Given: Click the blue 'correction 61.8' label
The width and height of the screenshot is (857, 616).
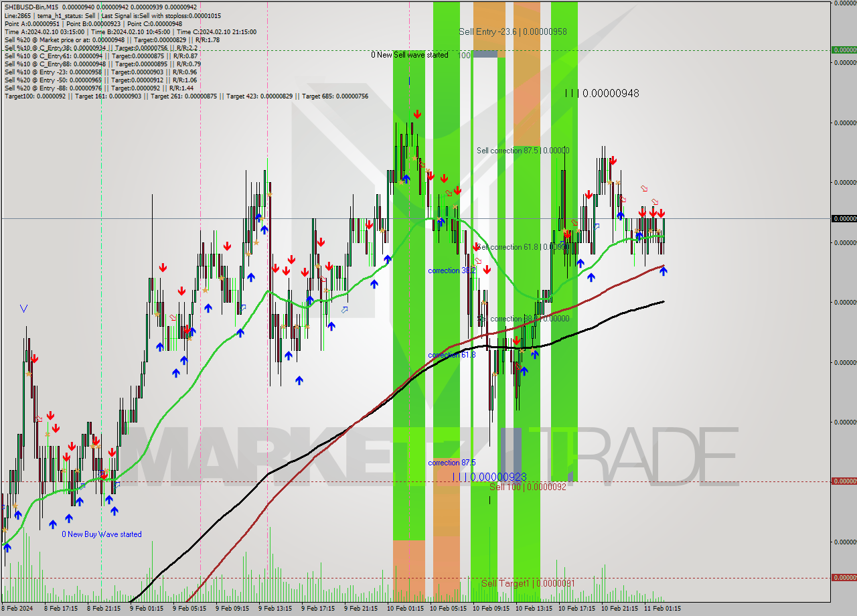Looking at the screenshot, I should (452, 355).
